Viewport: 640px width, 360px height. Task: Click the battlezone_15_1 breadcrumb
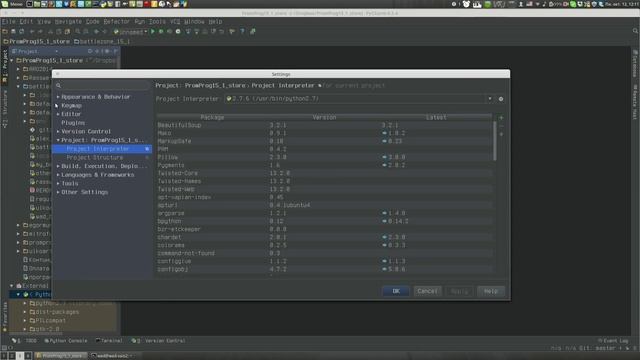(x=102, y=42)
